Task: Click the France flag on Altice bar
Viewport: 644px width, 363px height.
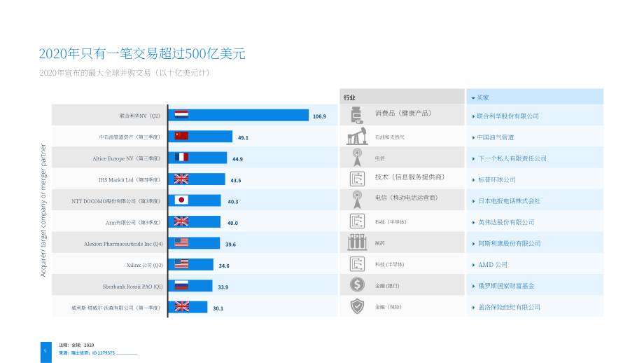Action: click(x=181, y=157)
